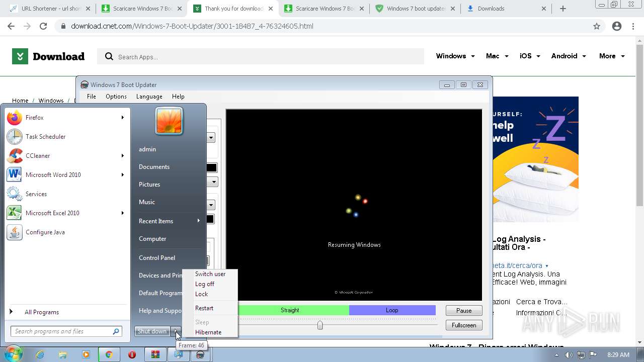Click the volume speaker tray icon

tap(569, 355)
